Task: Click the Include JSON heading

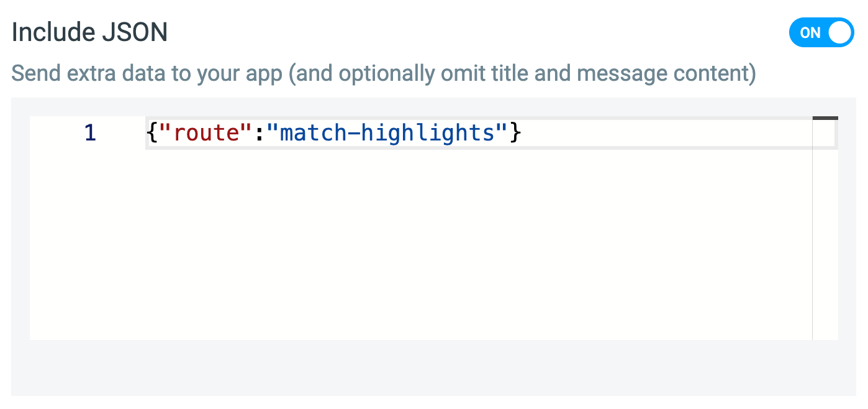Action: 89,32
